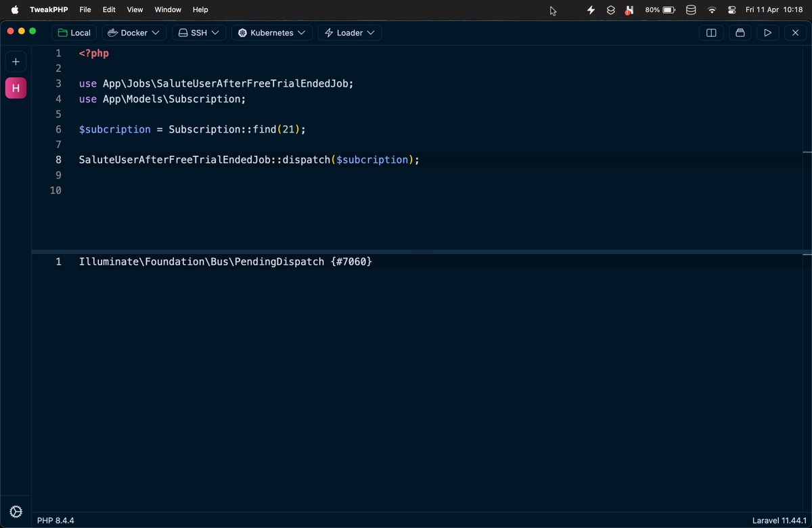
Task: Open settings via the gear icon
Action: [16, 512]
